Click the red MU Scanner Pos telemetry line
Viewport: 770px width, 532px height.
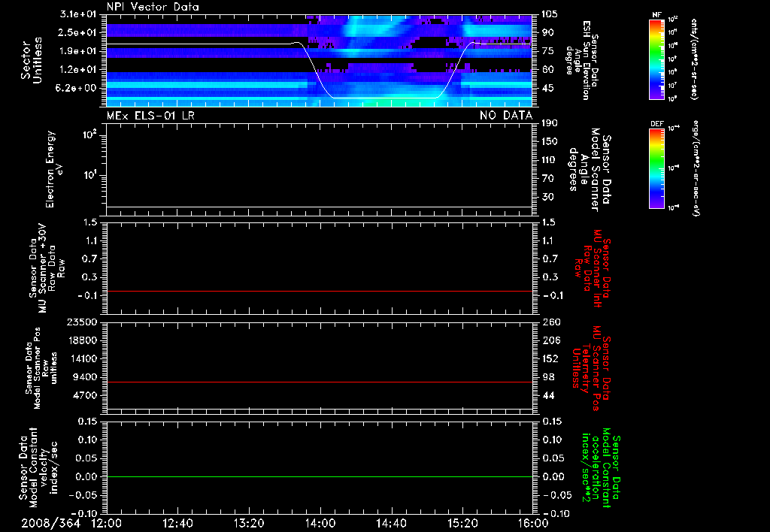(x=319, y=382)
